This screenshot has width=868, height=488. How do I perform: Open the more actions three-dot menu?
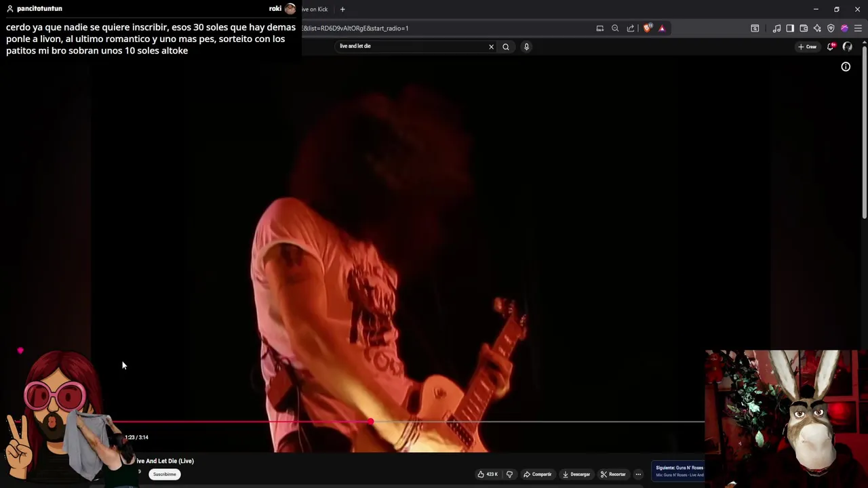[x=638, y=474]
